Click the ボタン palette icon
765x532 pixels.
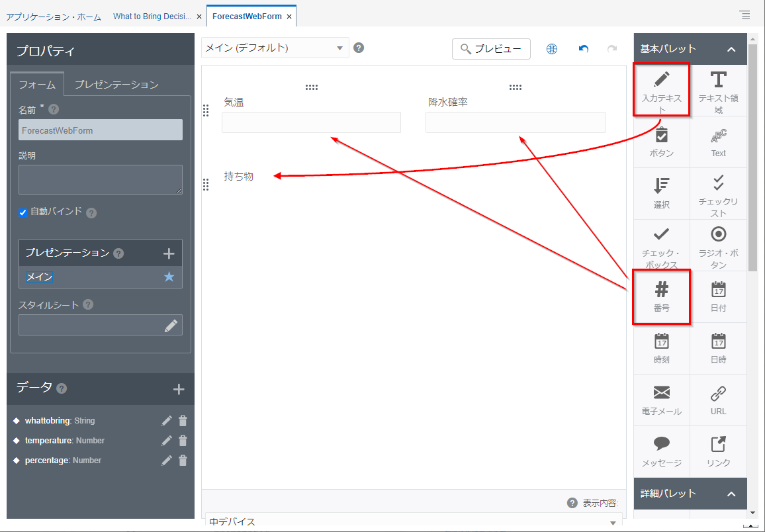pos(661,142)
